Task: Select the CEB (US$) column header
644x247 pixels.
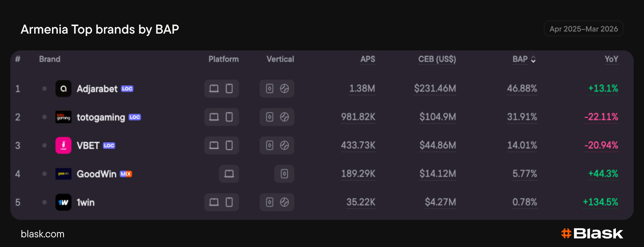Action: click(x=437, y=59)
